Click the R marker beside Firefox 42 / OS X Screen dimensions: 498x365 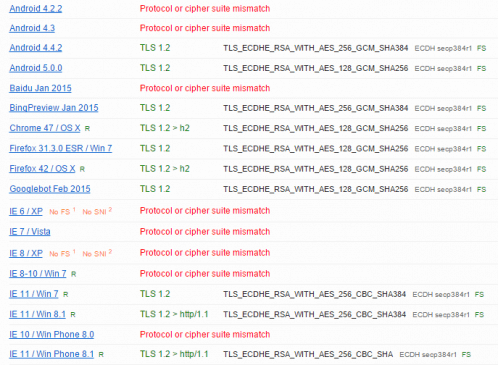[82, 169]
